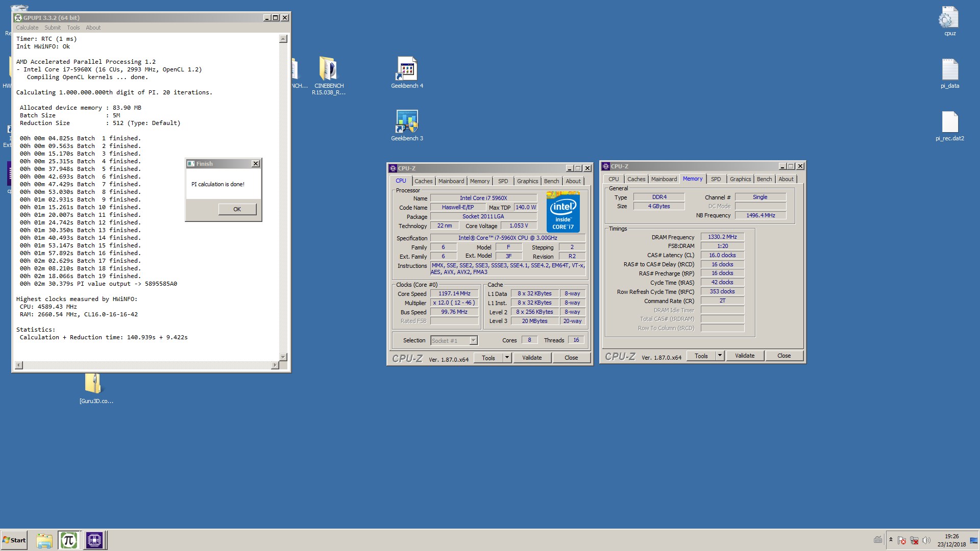Image resolution: width=980 pixels, height=551 pixels.
Task: Launch Geekbench 4 desktop shortcut
Action: click(407, 72)
